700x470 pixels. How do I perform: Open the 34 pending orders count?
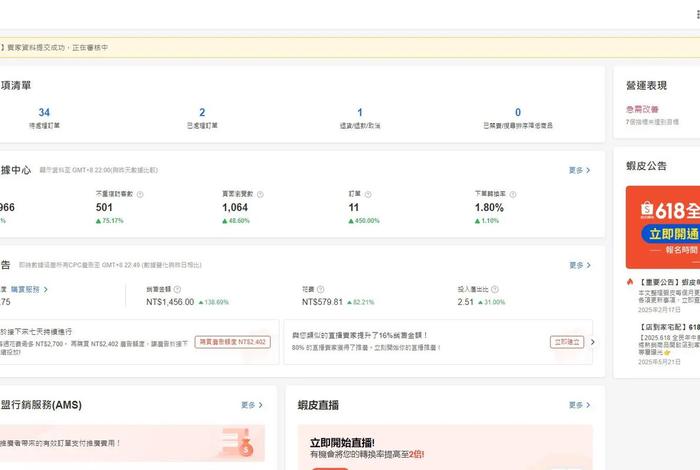coord(44,112)
